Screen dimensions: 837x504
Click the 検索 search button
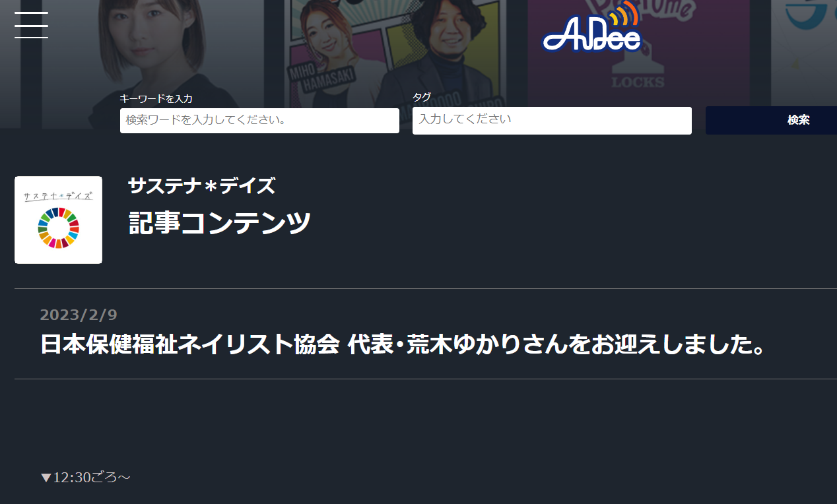point(771,120)
